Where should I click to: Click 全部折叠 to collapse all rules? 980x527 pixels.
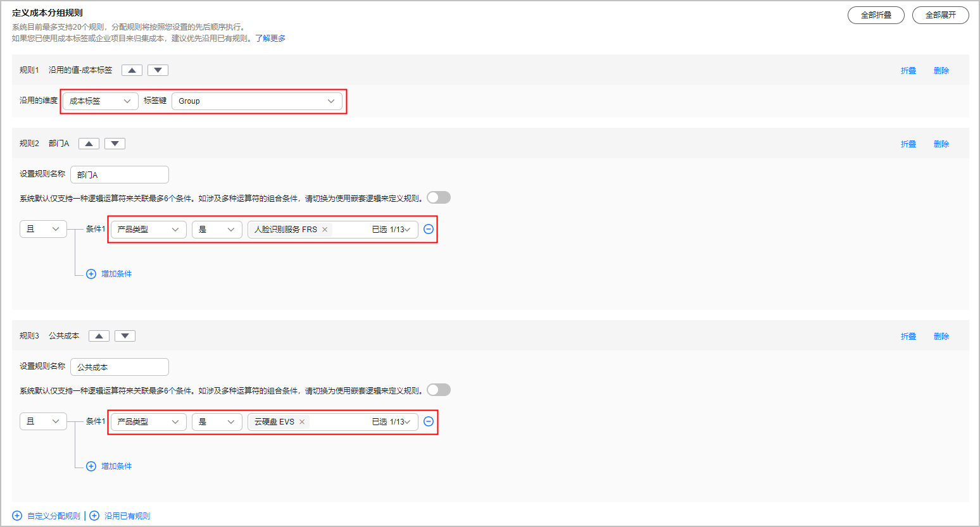coord(876,15)
